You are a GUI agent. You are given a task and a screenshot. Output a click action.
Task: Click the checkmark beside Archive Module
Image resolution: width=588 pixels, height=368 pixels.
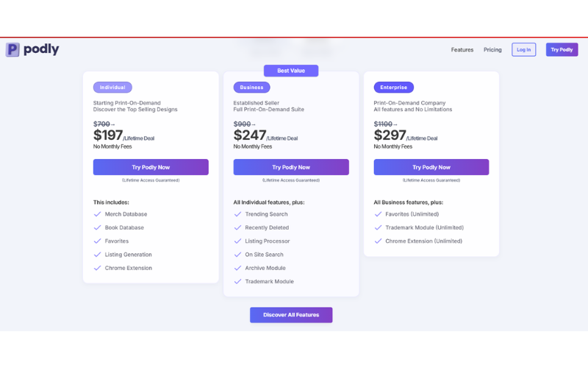(x=237, y=268)
